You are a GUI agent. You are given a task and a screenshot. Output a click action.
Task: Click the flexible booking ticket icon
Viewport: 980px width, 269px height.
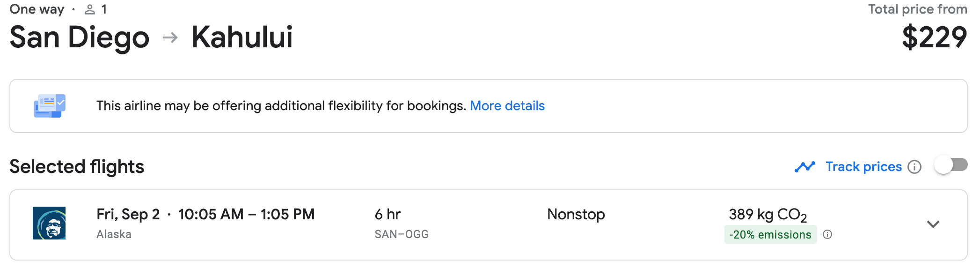[x=50, y=106]
